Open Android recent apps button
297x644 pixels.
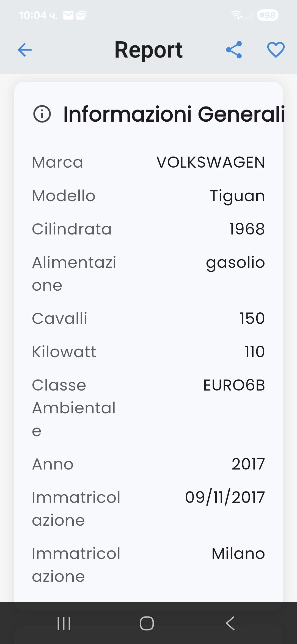(64, 623)
